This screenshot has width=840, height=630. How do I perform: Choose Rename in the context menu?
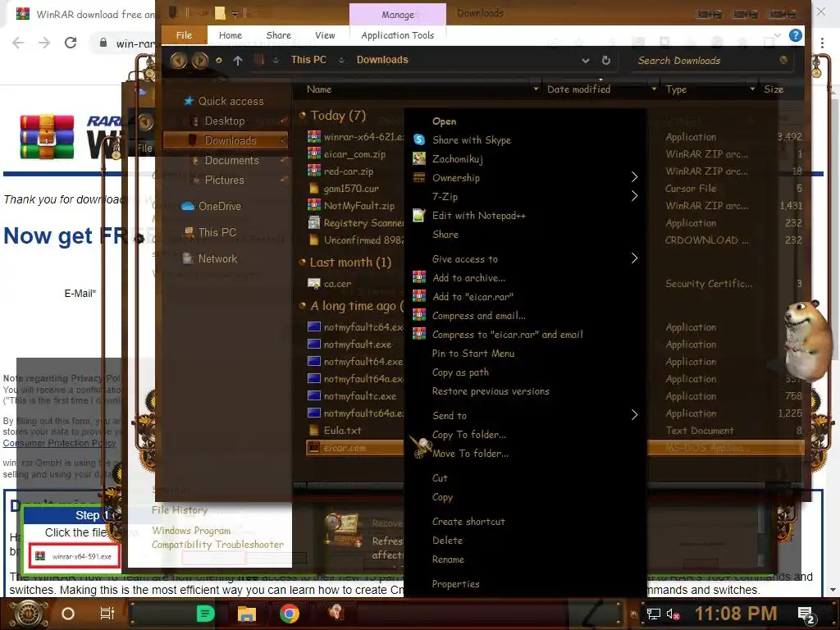click(x=448, y=559)
